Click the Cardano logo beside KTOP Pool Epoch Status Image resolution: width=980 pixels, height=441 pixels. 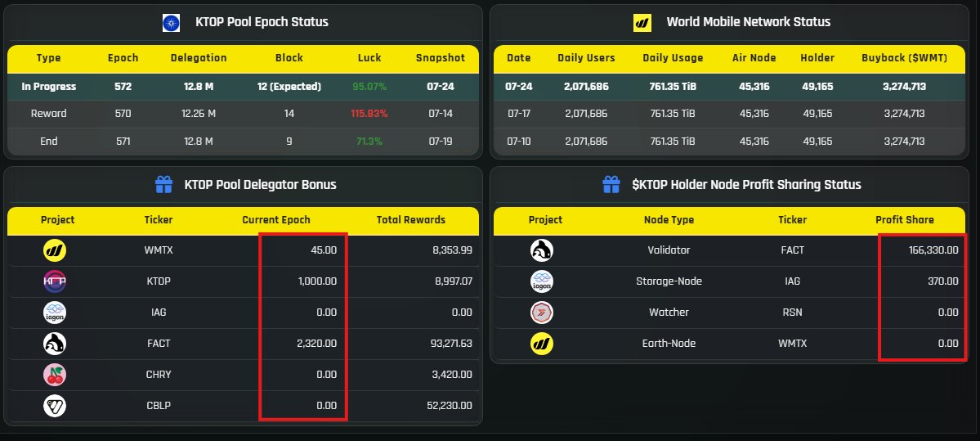pyautogui.click(x=171, y=23)
